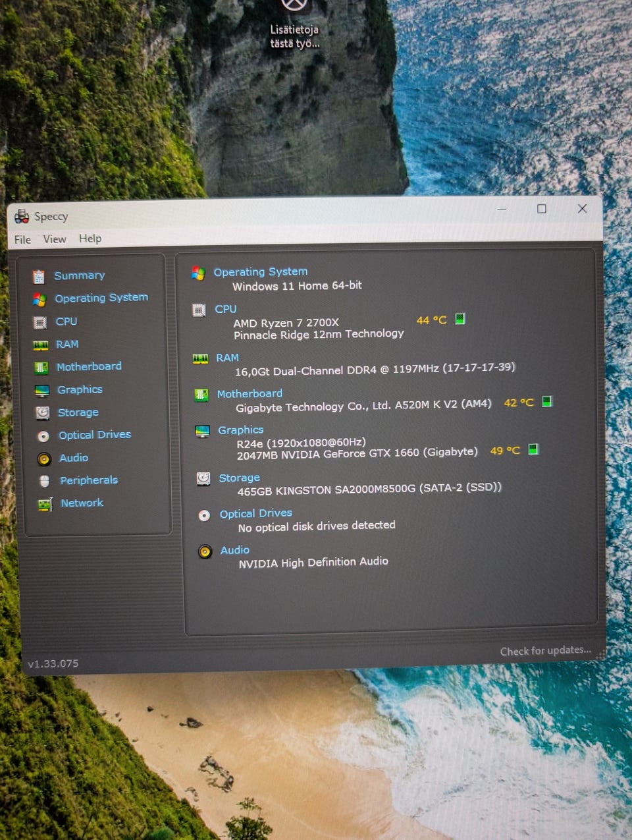The image size is (632, 840).
Task: Maximize the Speccy window
Action: (x=542, y=209)
